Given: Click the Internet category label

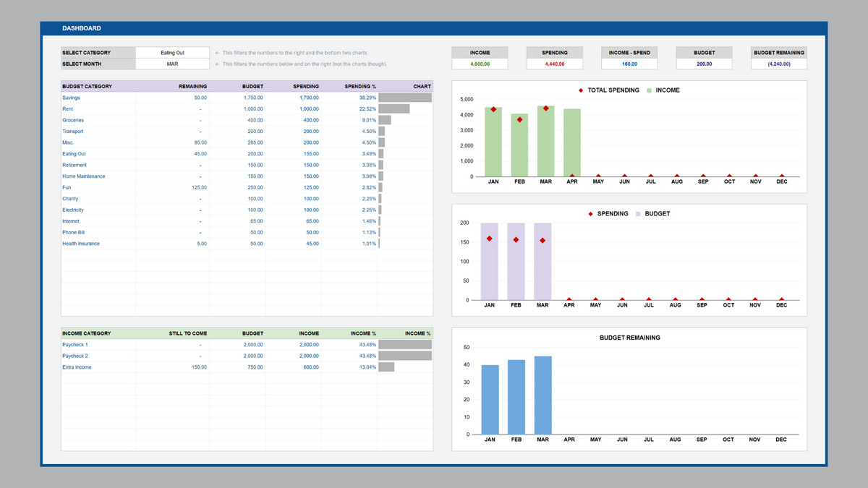Looking at the screenshot, I should (72, 221).
